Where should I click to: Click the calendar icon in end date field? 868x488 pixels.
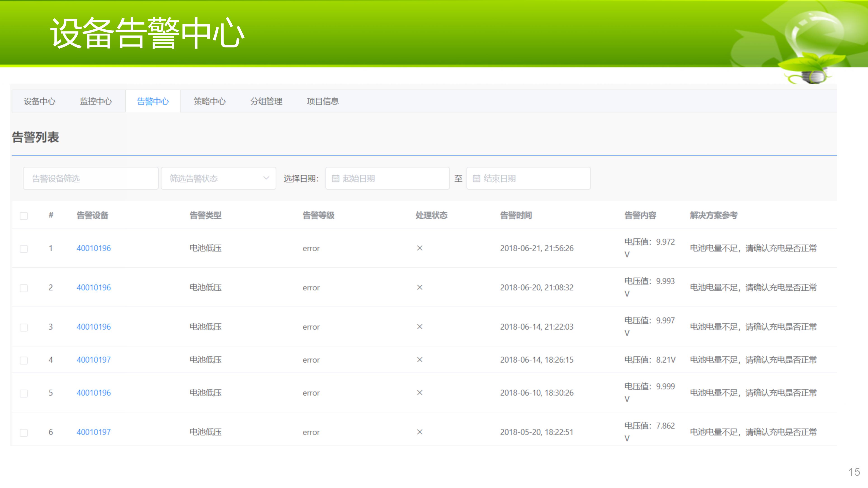click(x=476, y=178)
